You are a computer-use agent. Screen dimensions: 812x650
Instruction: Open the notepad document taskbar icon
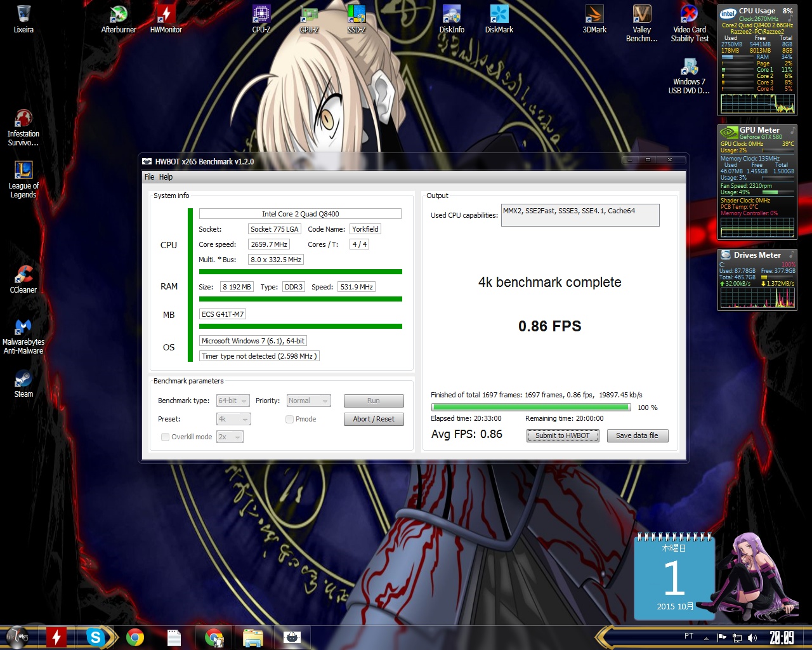pyautogui.click(x=174, y=637)
